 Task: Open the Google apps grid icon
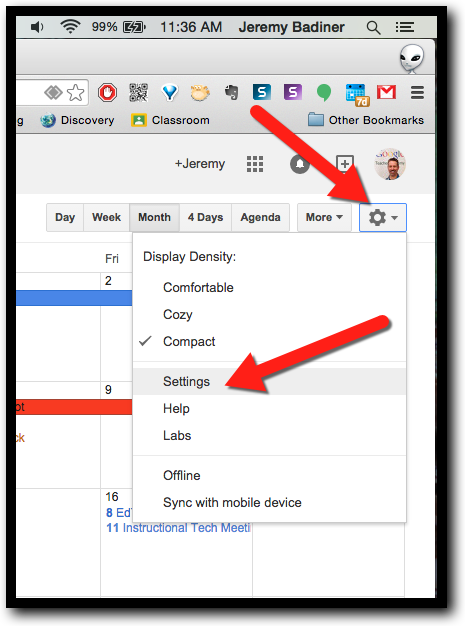(x=255, y=164)
